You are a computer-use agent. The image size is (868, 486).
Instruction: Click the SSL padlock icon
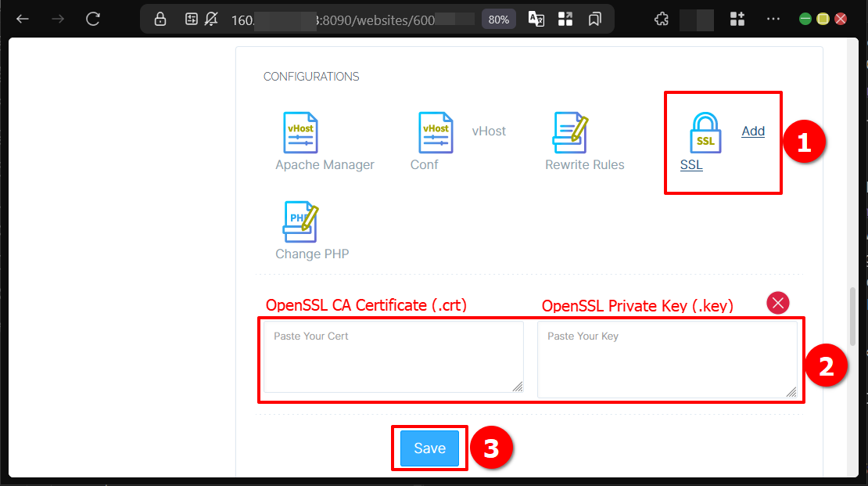[705, 133]
